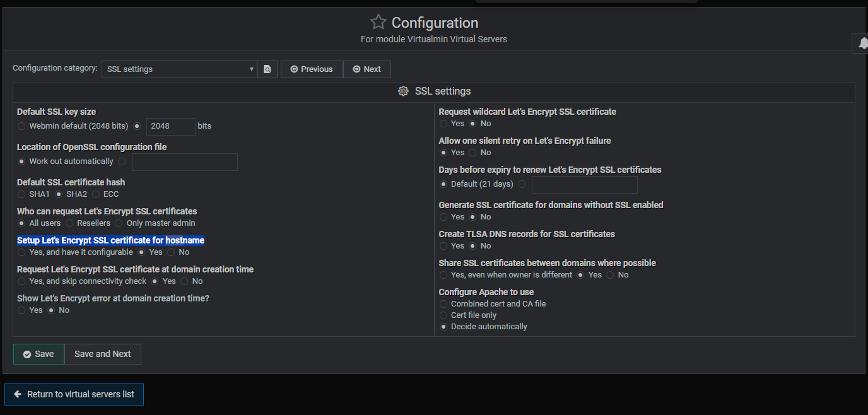
Task: Click the OpenSSL configuration file path field
Action: point(185,161)
